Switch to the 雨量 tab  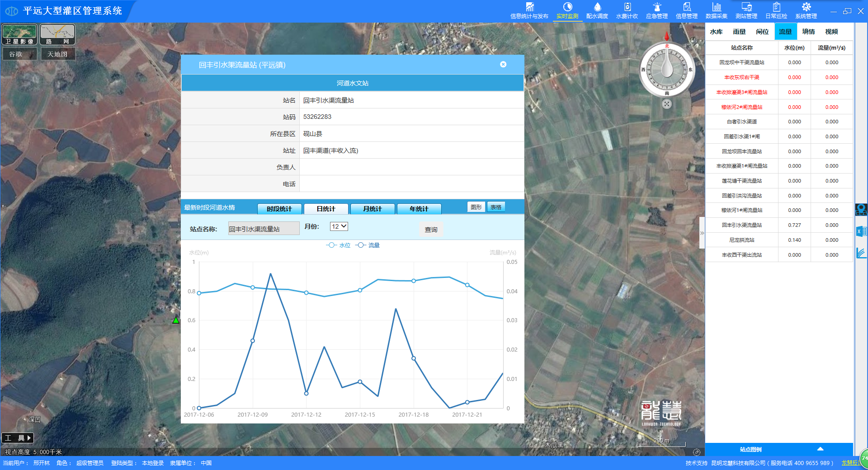(x=740, y=32)
